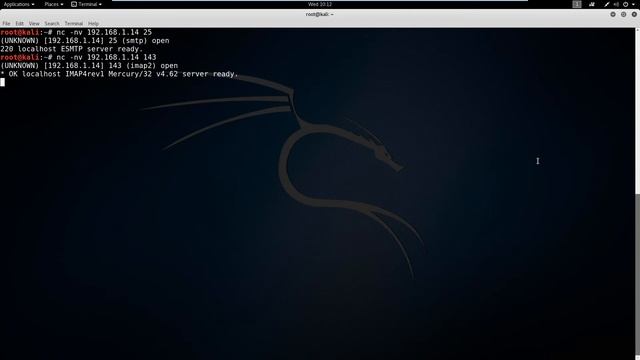Click the line '25 (smtp) open'
The image size is (640, 360).
(139, 41)
